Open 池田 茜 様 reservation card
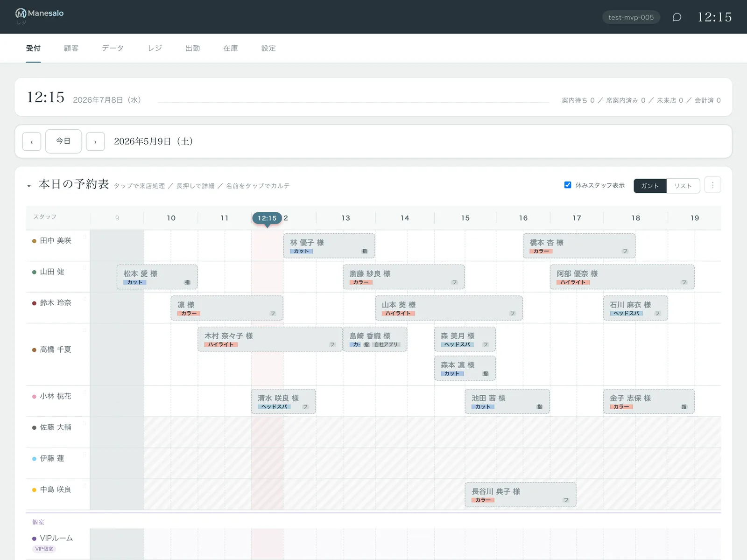 coord(507,401)
